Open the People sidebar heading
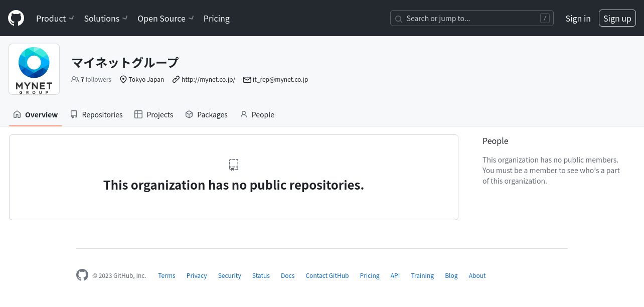The image size is (644, 307). (496, 141)
